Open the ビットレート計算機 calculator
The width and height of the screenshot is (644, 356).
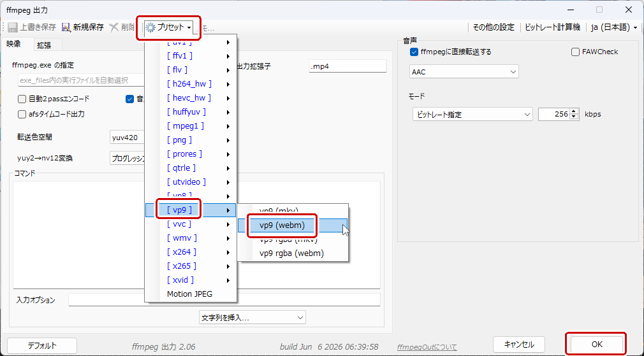(552, 27)
